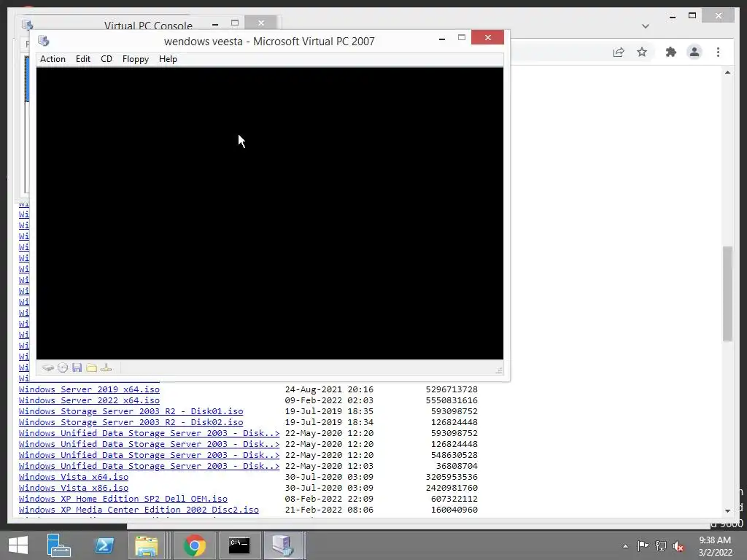The image size is (747, 560).
Task: Open Windows Server 2019 x64.iso link
Action: [x=89, y=389]
